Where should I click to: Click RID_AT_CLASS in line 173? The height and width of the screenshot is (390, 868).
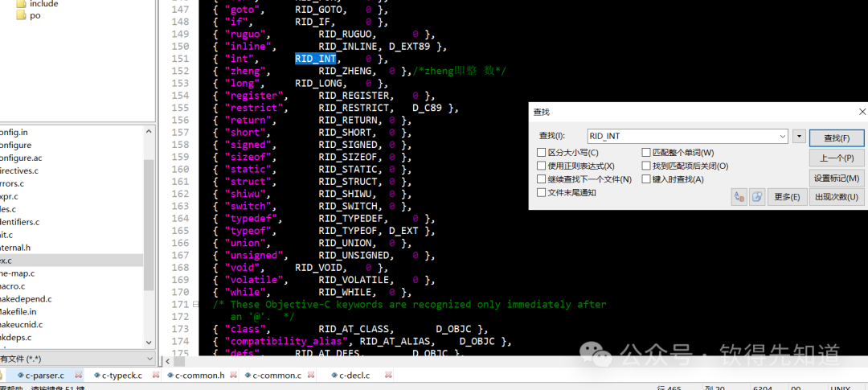tap(357, 329)
